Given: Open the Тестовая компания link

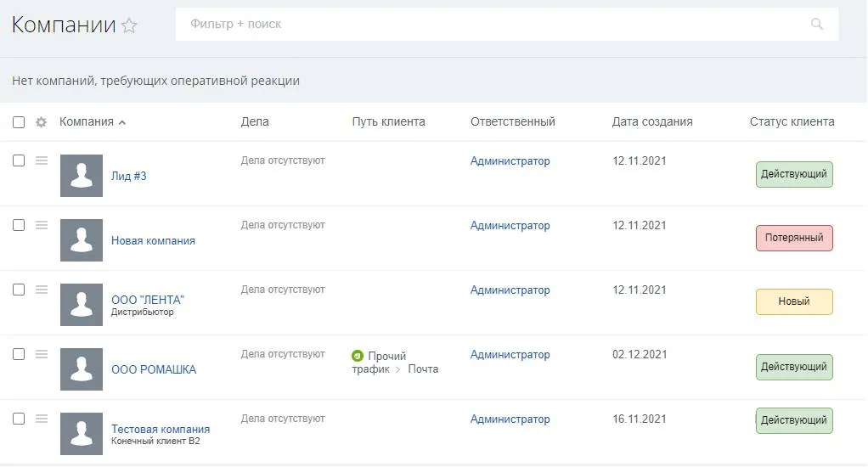Looking at the screenshot, I should click(161, 429).
